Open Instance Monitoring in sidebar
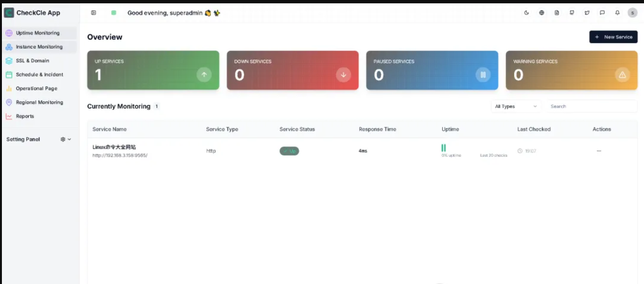 [x=40, y=47]
